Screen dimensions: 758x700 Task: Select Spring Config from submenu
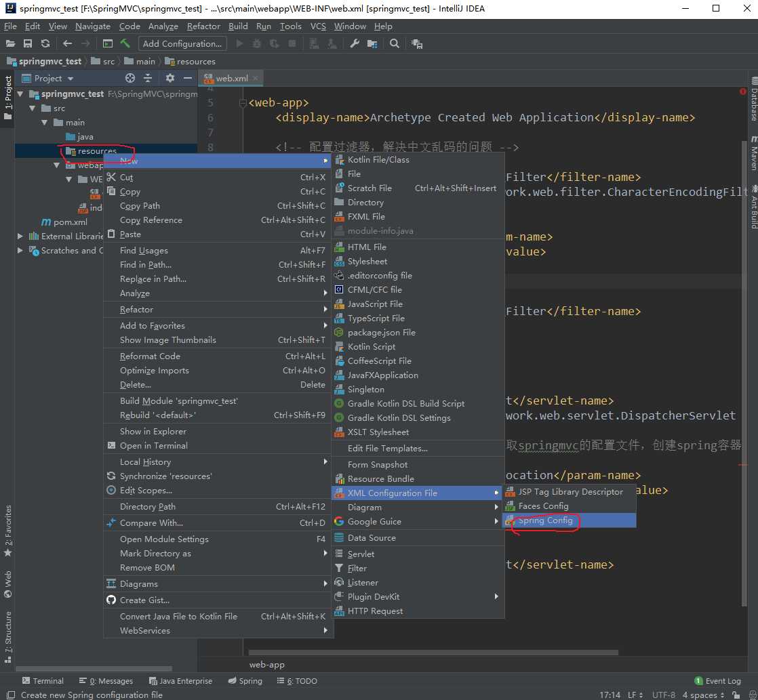pyautogui.click(x=570, y=520)
